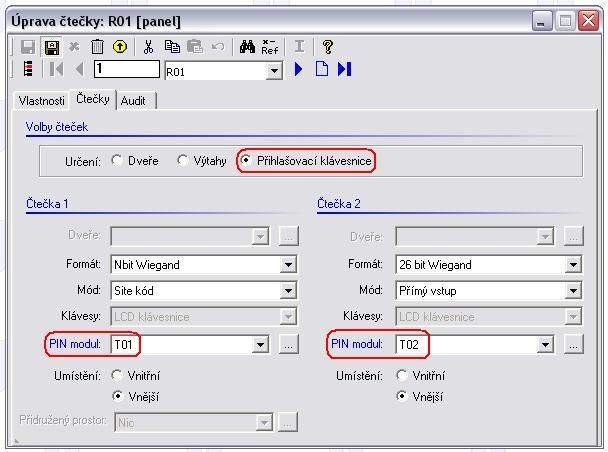The width and height of the screenshot is (608, 452).
Task: Open the Přímý vstup mode dropdown
Action: coord(573,291)
